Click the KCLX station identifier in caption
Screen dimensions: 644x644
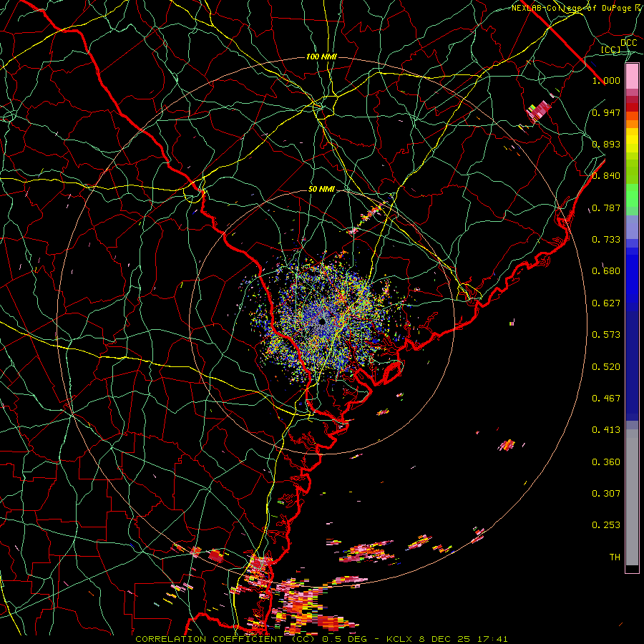point(401,639)
